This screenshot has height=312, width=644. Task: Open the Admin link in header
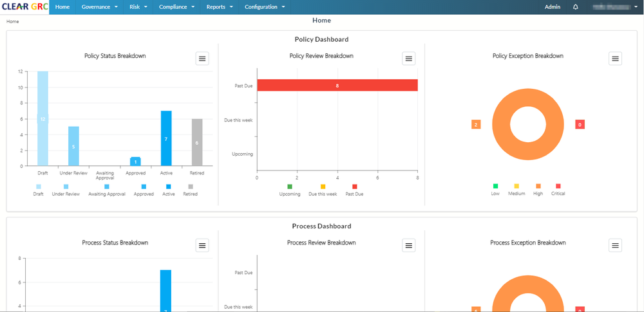[x=553, y=7]
